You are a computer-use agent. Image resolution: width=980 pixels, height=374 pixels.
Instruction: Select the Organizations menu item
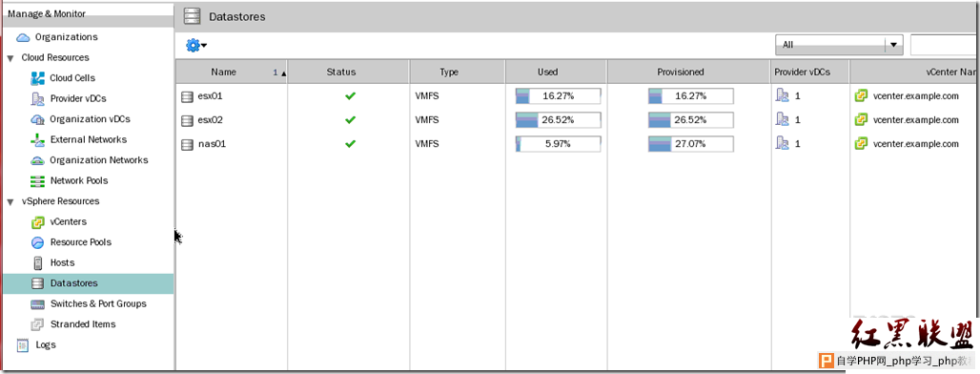(x=66, y=37)
